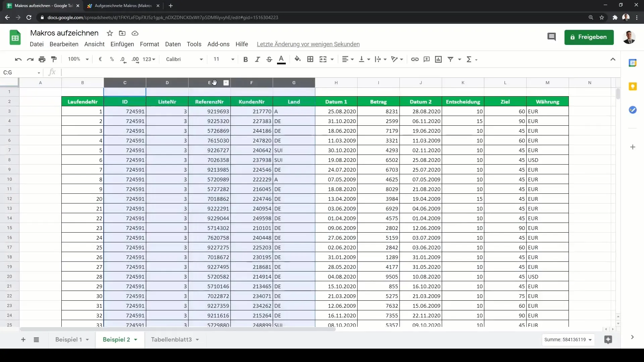View the cloud save status

pos(135,33)
